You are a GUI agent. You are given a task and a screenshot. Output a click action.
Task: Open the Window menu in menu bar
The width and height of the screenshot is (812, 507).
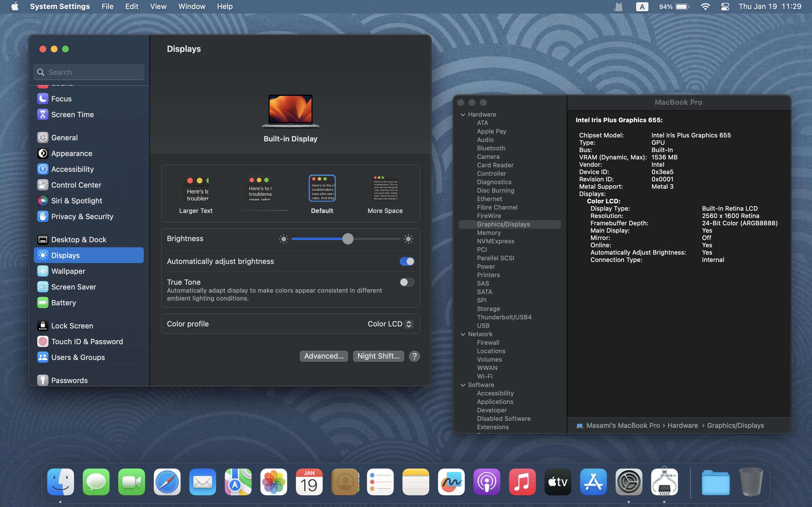pos(192,7)
